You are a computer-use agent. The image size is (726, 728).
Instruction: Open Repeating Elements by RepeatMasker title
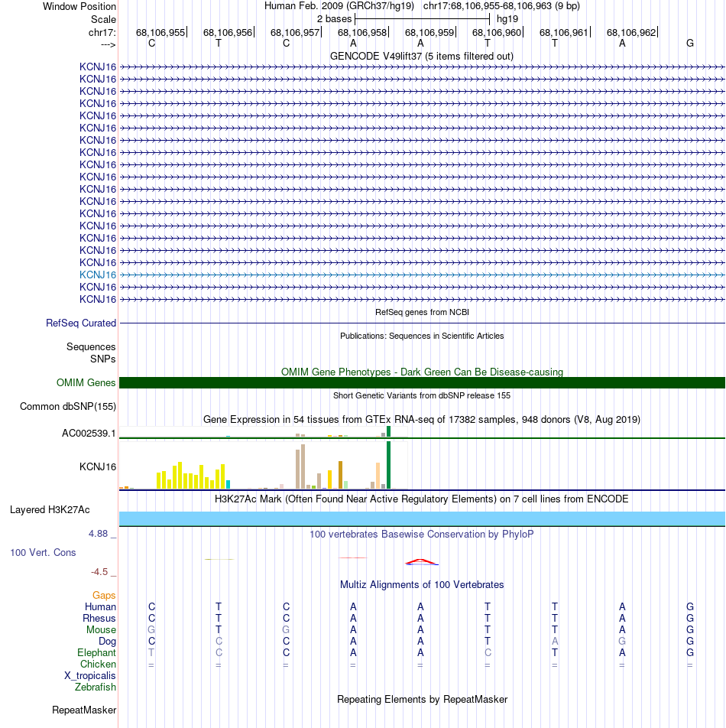click(x=422, y=700)
